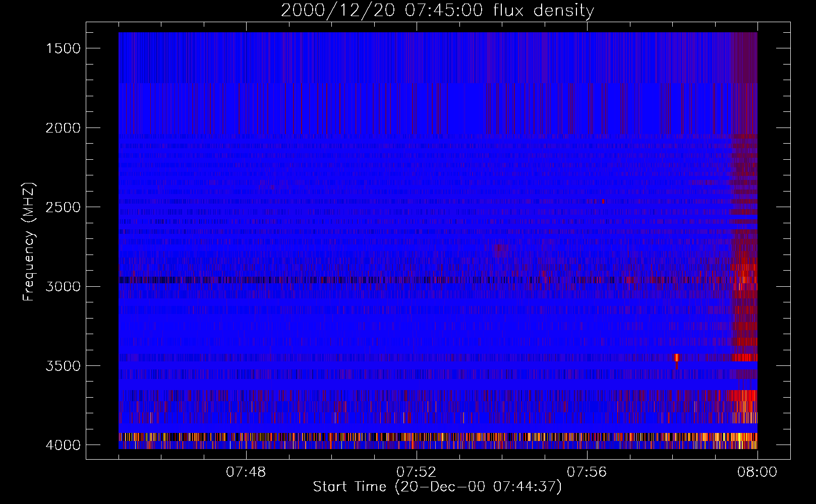Click the bright red burst near 3450 MHz
816x504 pixels.
click(677, 357)
